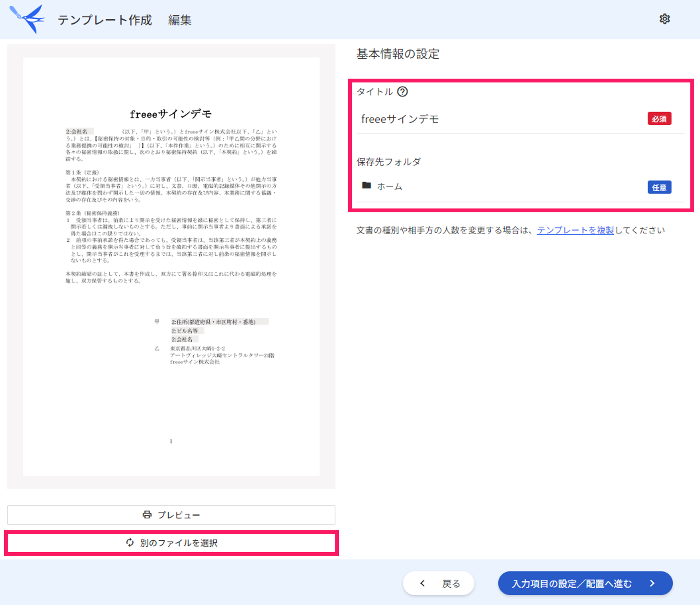Click the freee Sign bird logo
Viewport: 700px width, 605px height.
coord(27,19)
